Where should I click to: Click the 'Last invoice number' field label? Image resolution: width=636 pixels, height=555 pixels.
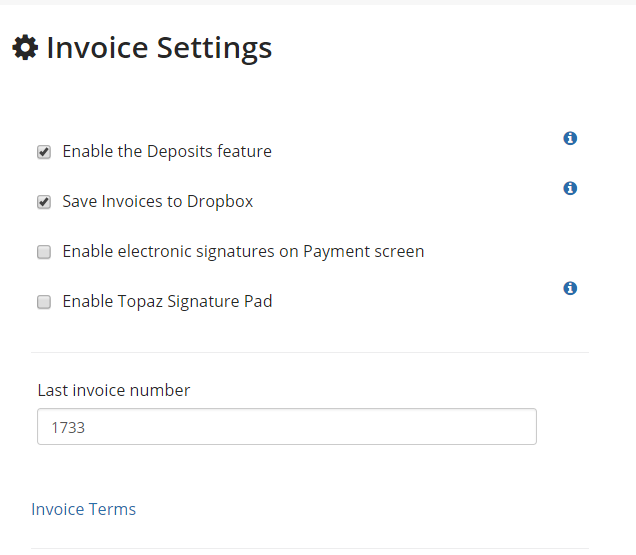pyautogui.click(x=114, y=390)
